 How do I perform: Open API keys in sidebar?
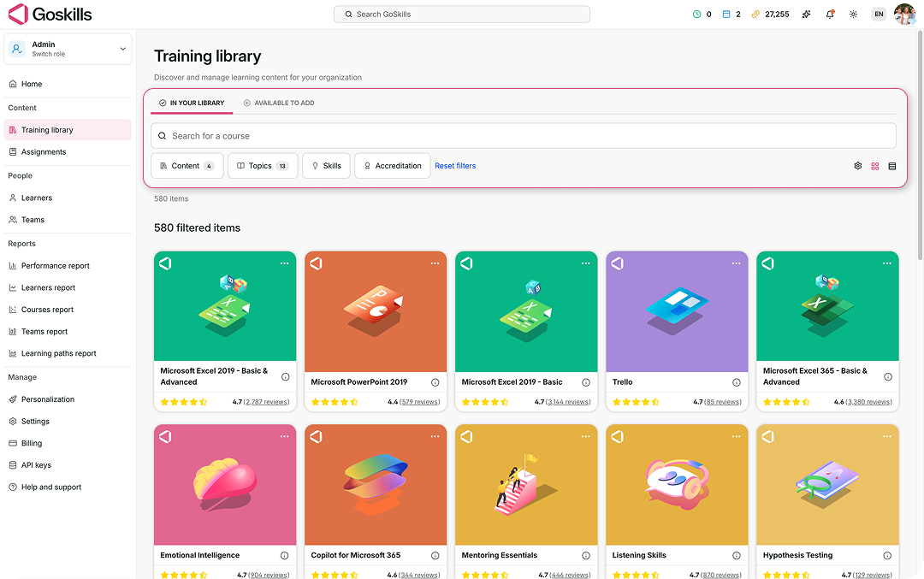click(x=68, y=465)
